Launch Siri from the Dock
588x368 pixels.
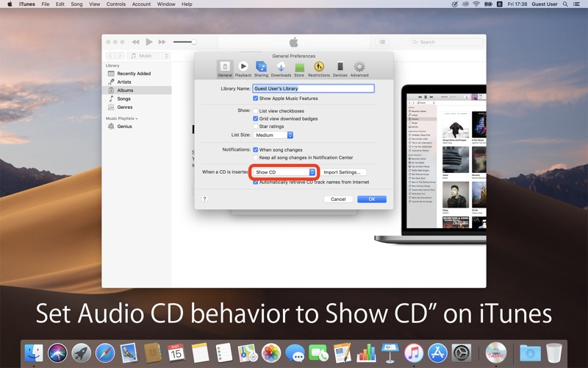pyautogui.click(x=57, y=353)
